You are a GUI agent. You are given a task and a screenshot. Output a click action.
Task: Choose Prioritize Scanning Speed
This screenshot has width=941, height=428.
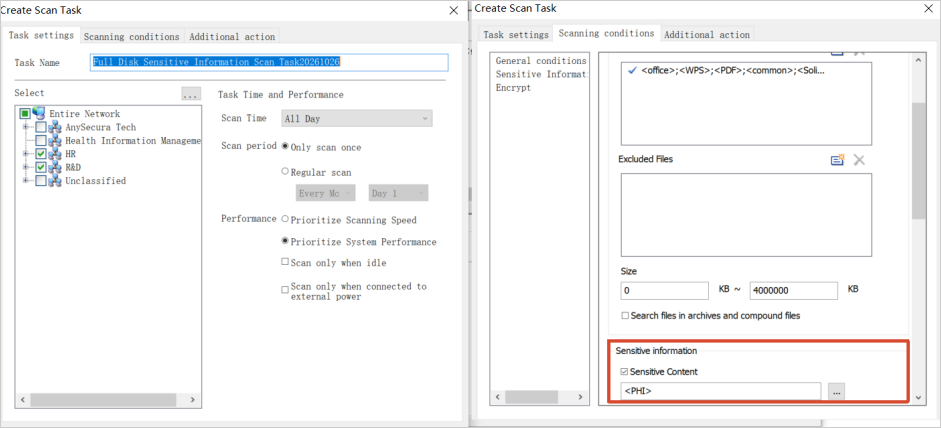(x=285, y=220)
